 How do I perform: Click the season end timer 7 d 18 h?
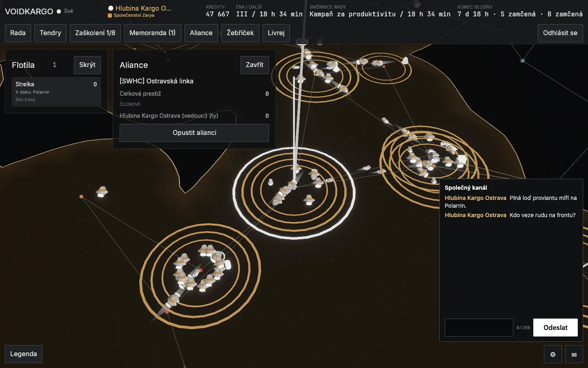click(x=473, y=14)
